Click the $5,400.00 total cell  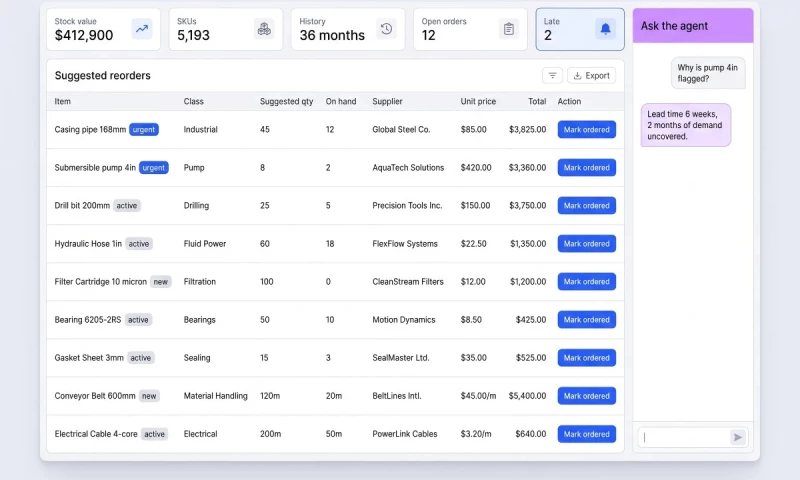[528, 396]
